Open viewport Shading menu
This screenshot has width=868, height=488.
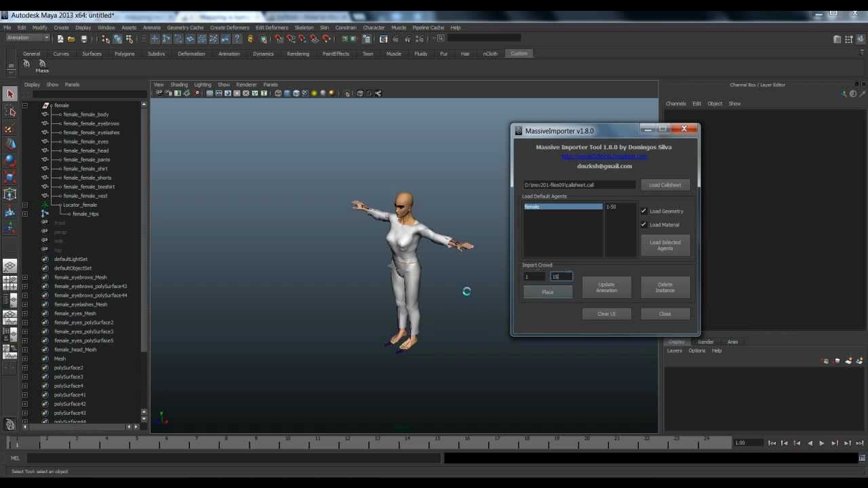(179, 85)
